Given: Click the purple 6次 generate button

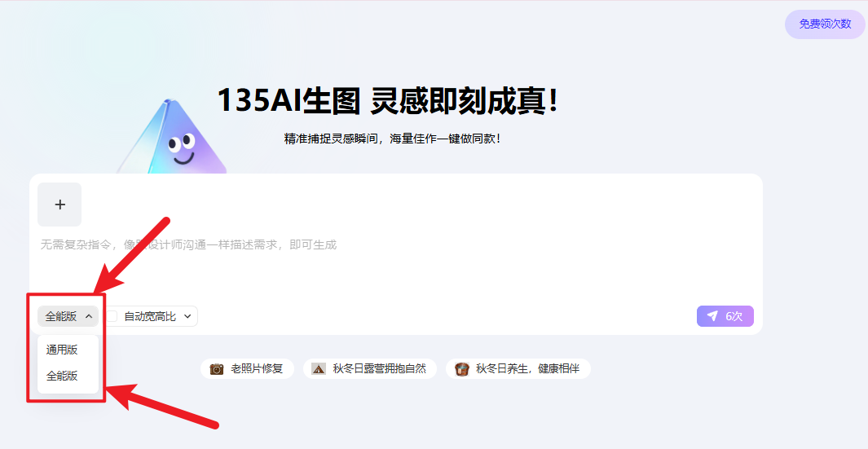Looking at the screenshot, I should click(x=725, y=316).
